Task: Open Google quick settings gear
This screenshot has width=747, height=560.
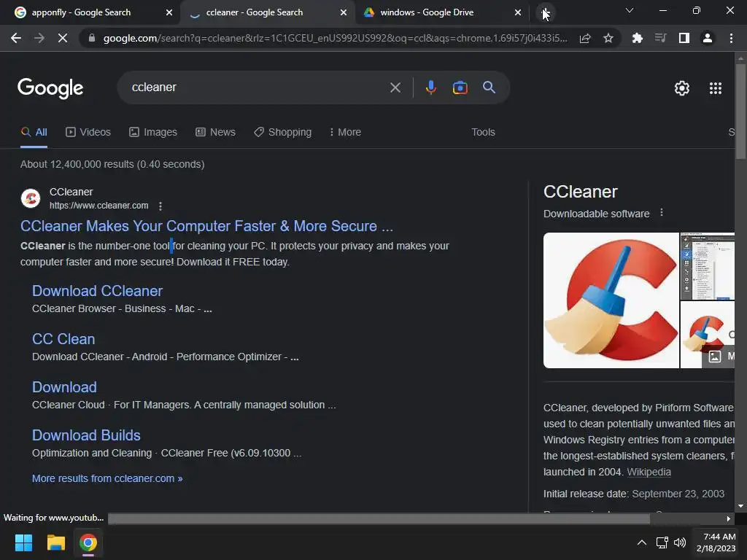Action: (x=682, y=88)
